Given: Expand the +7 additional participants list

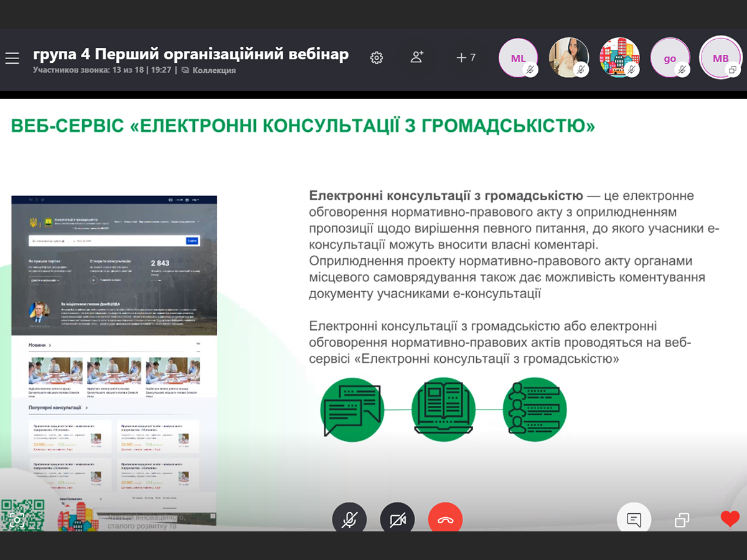Looking at the screenshot, I should [x=466, y=58].
